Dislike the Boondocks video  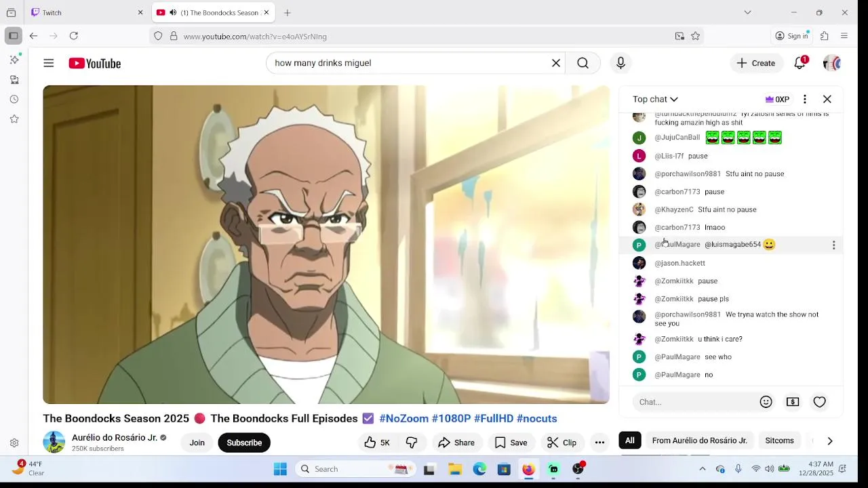coord(412,443)
